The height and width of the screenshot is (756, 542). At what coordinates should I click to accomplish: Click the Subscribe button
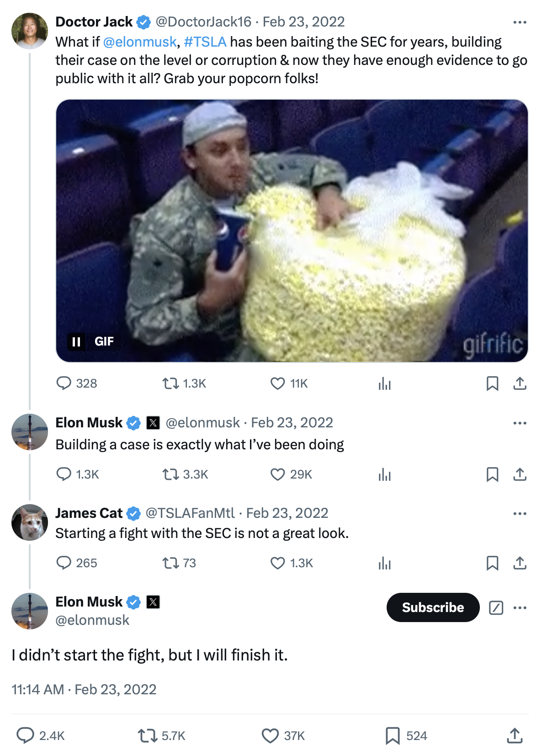tap(433, 607)
